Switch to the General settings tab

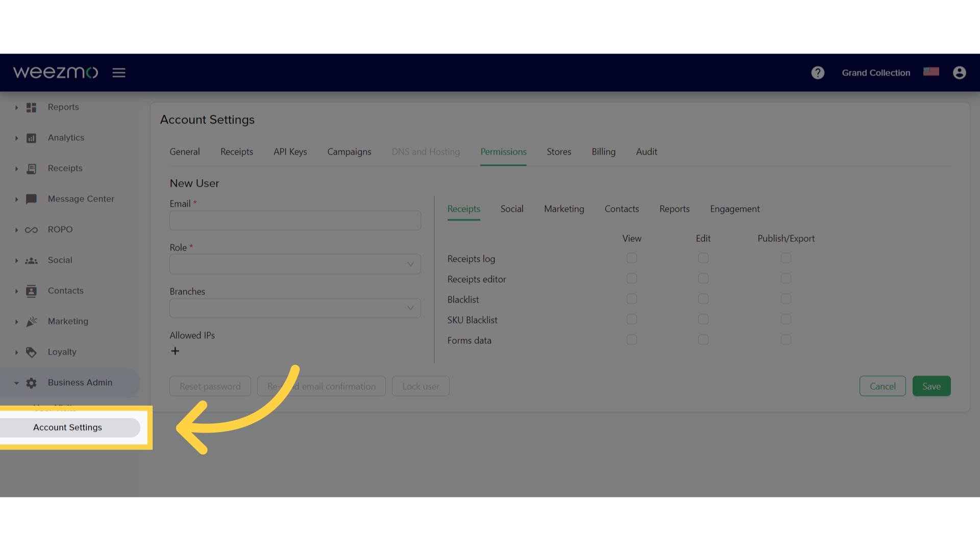[185, 152]
